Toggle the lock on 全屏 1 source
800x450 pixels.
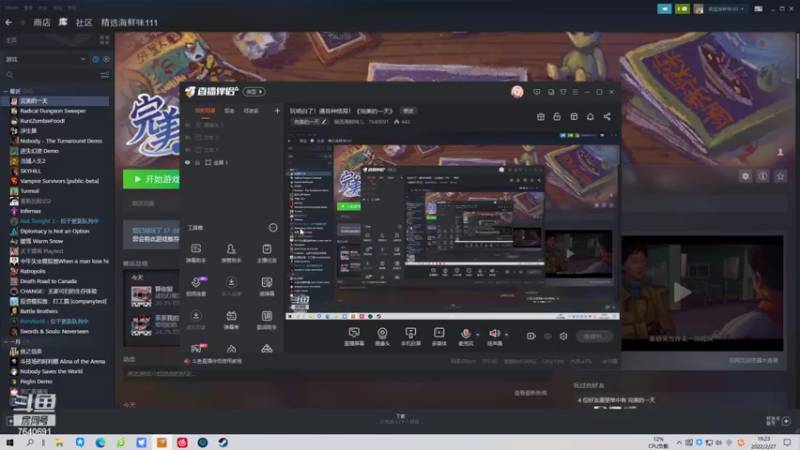tap(197, 162)
